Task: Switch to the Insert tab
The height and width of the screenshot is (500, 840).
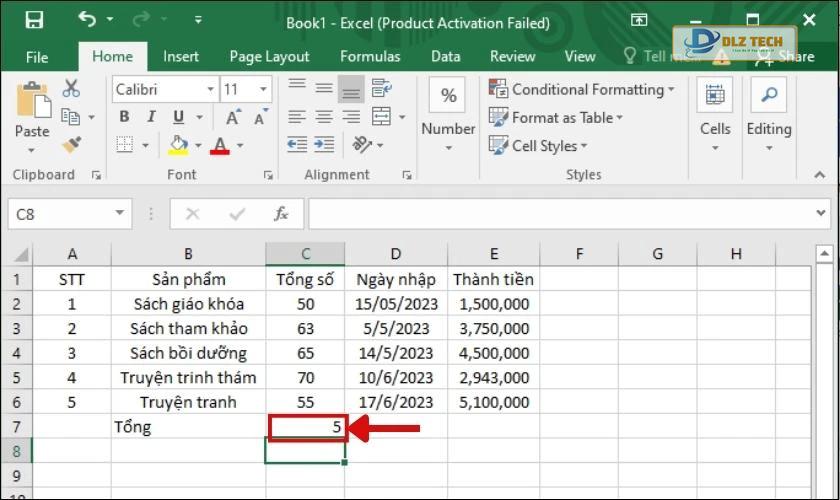Action: (x=181, y=56)
